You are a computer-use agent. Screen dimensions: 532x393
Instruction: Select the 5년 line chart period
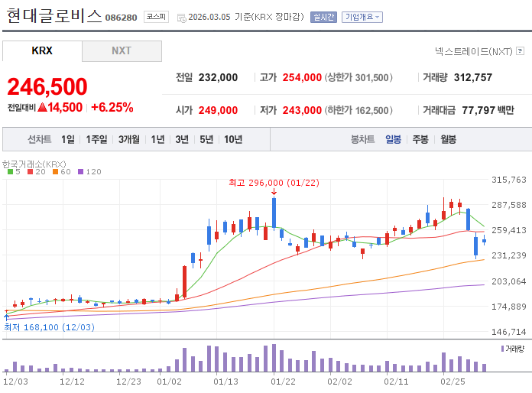(206, 139)
